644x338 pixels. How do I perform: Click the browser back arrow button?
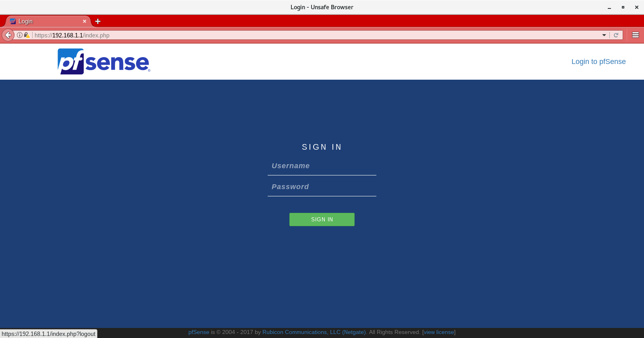coord(8,35)
